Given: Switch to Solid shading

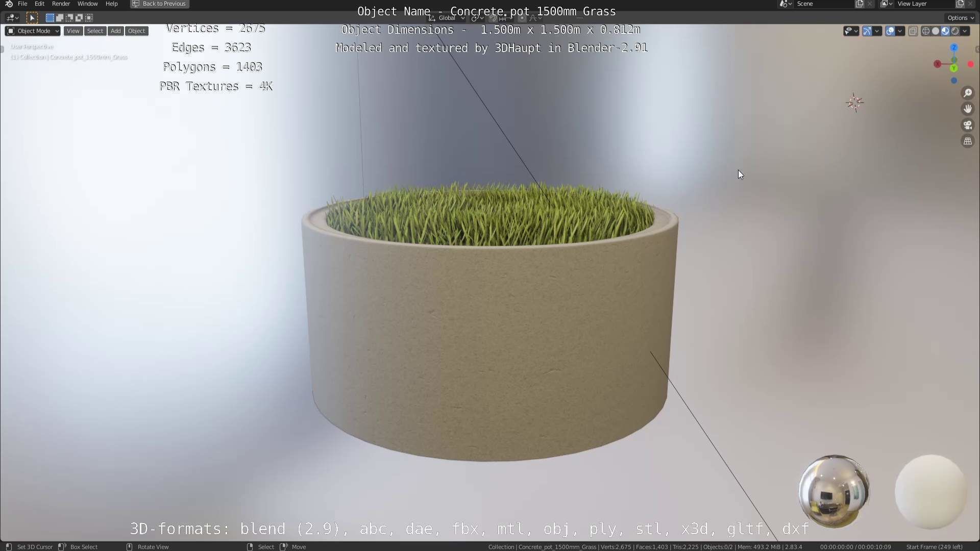Looking at the screenshot, I should (x=935, y=31).
